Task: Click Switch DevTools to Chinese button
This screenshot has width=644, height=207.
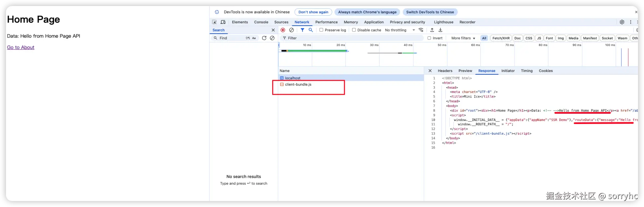Action: coord(430,12)
